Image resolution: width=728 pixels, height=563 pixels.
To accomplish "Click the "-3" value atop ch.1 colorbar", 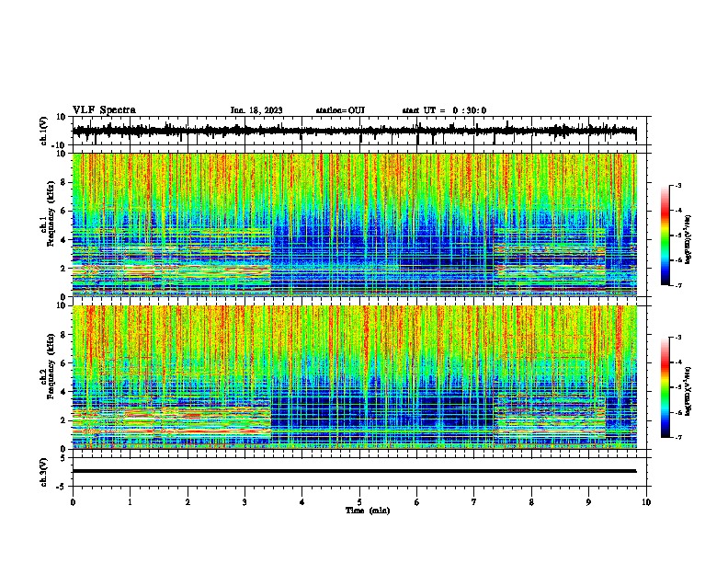I will (x=677, y=185).
